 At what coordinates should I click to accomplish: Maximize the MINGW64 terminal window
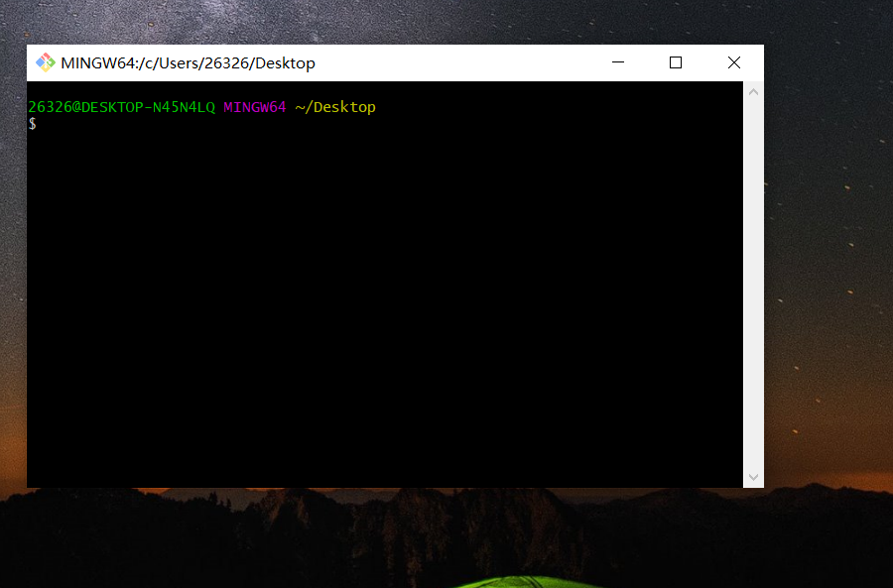coord(676,62)
